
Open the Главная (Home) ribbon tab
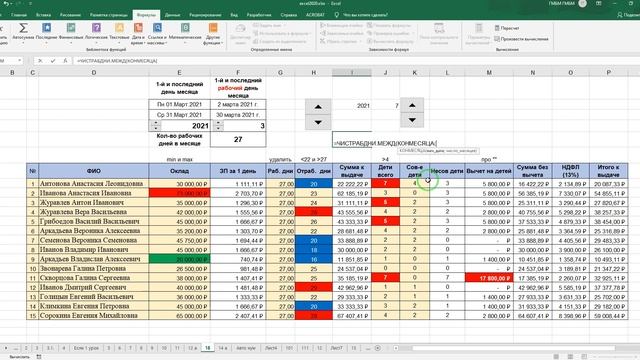click(x=19, y=15)
